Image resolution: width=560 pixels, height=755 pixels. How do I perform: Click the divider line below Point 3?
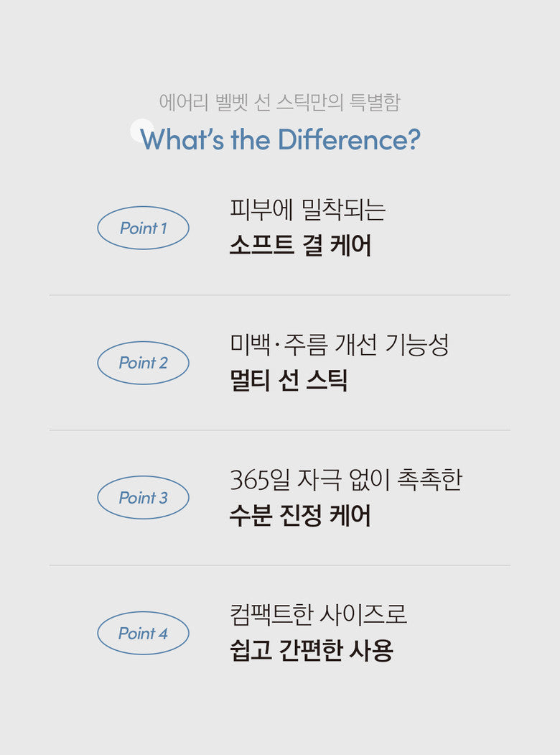(x=280, y=565)
